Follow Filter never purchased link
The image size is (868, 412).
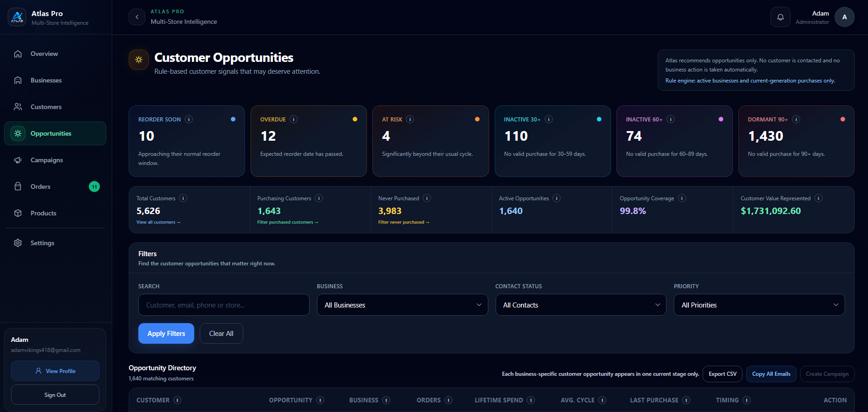pyautogui.click(x=404, y=222)
